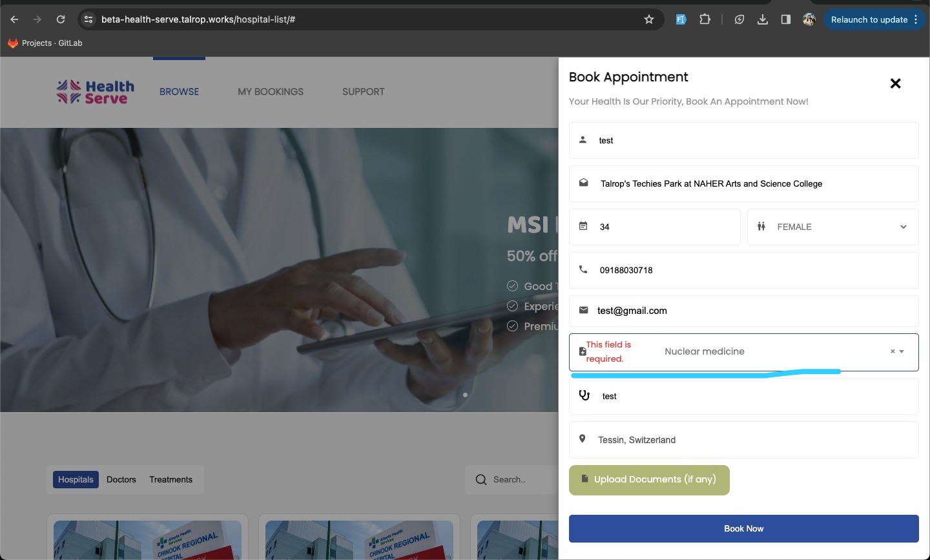Open browser extensions puzzle icon
This screenshot has width=930, height=560.
point(705,19)
